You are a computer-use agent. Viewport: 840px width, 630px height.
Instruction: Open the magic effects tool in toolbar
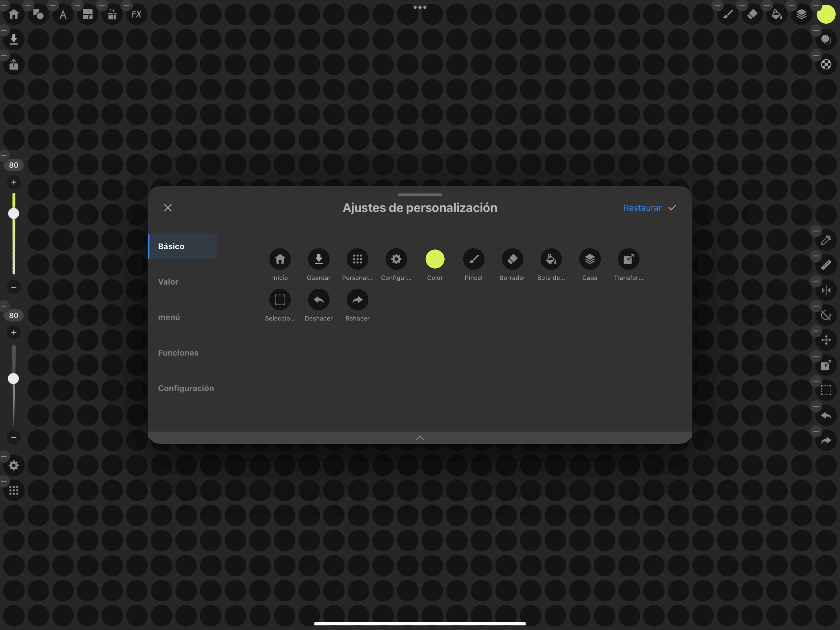coord(112,14)
